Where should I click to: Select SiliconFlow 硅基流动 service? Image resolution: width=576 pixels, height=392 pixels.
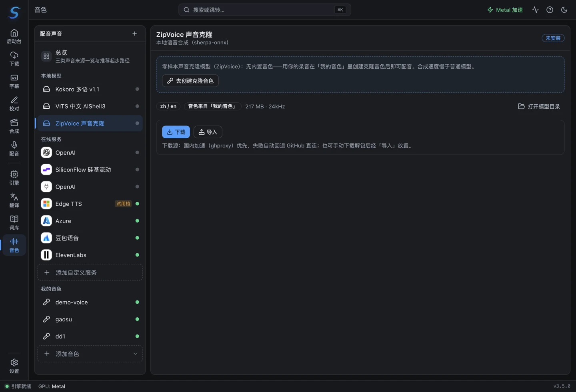(x=90, y=170)
